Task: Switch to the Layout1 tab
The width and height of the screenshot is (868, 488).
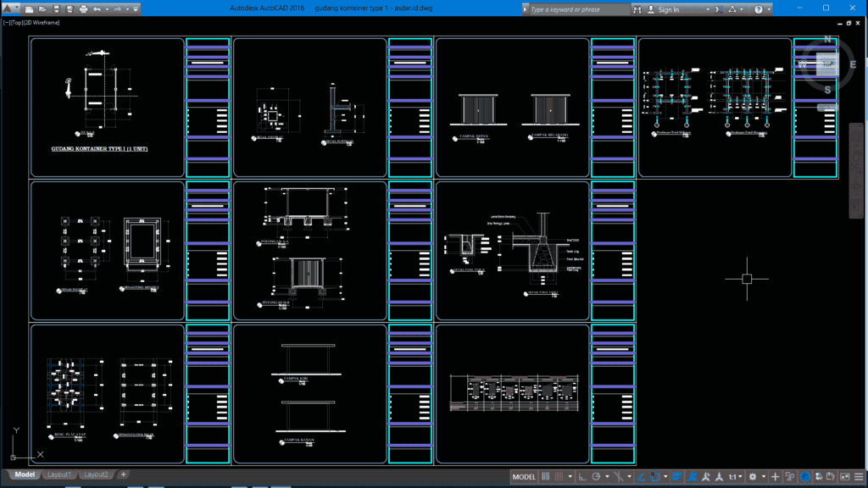Action: [58, 474]
